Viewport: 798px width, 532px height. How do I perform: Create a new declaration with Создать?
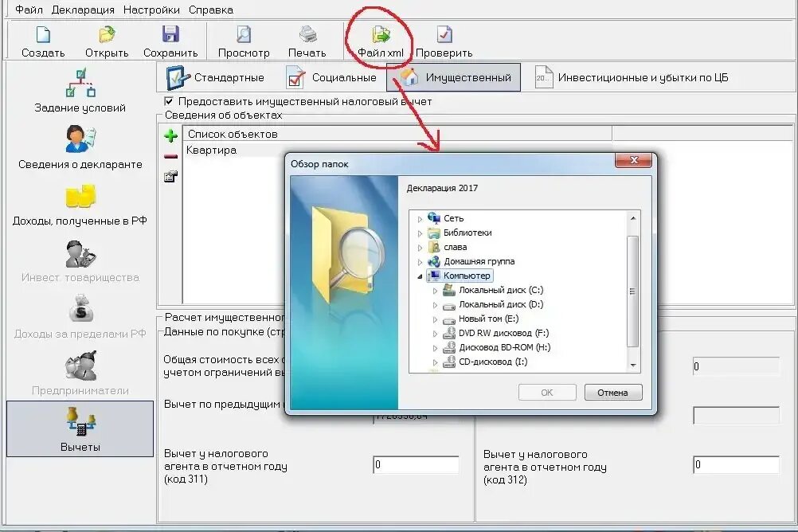[x=43, y=41]
